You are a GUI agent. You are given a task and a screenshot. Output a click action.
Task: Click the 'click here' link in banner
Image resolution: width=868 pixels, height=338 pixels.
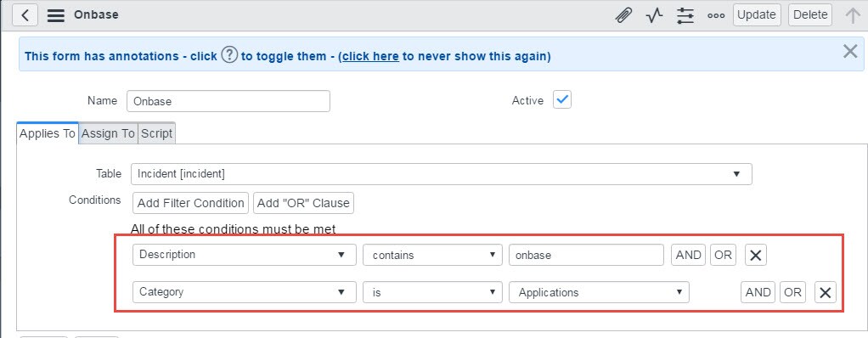(x=370, y=56)
